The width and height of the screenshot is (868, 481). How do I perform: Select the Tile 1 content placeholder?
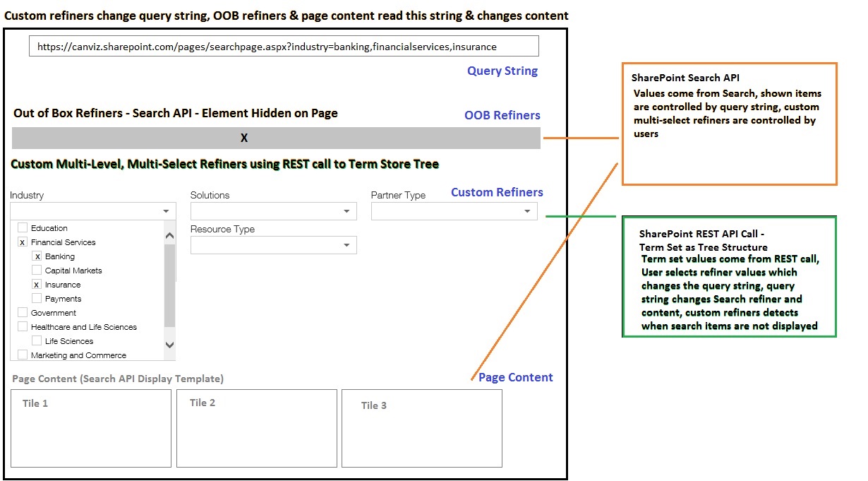pos(90,427)
